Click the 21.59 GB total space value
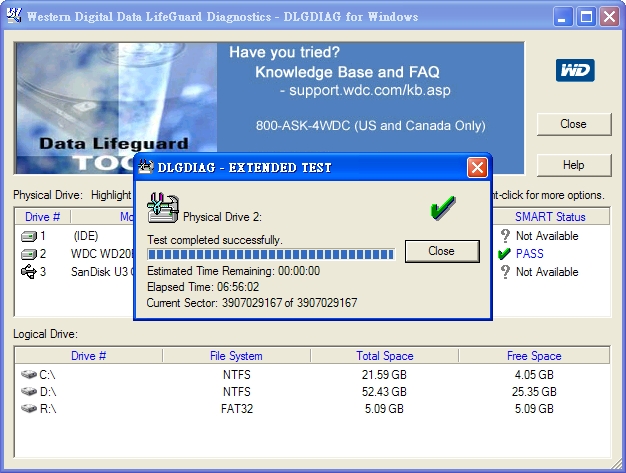Image resolution: width=626 pixels, height=473 pixels. click(x=384, y=375)
